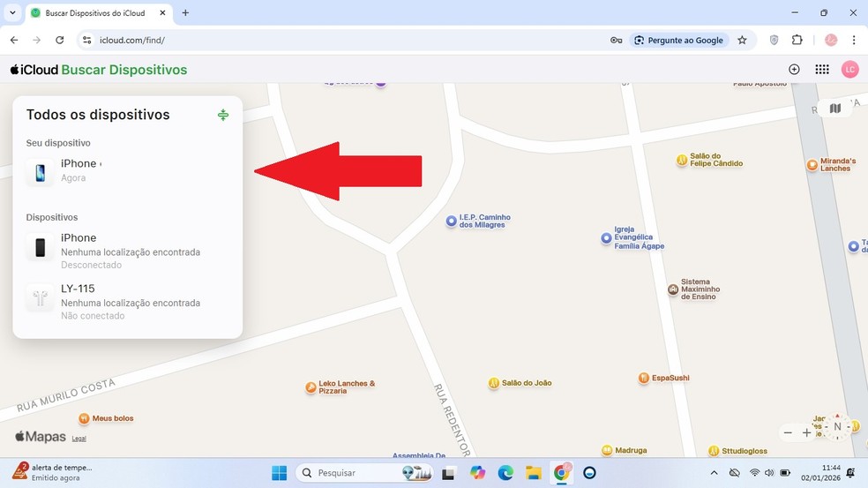Click the Madruga map marker
Image resolution: width=868 pixels, height=488 pixels.
(x=607, y=450)
